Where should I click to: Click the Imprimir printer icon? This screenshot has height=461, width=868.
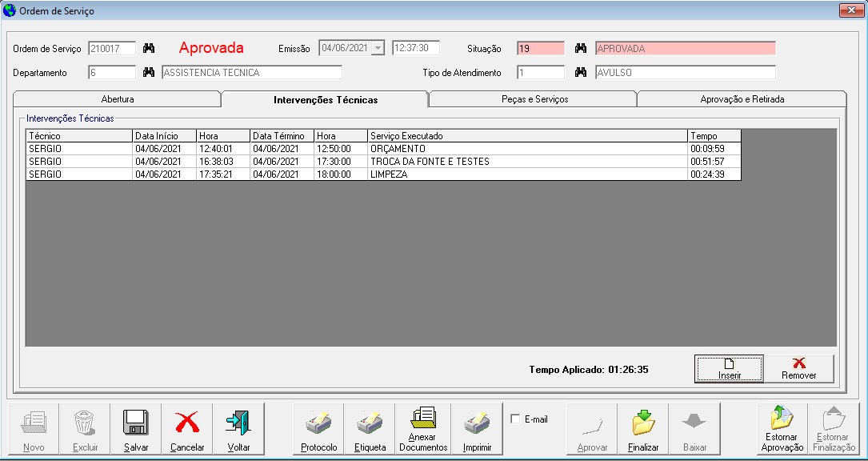click(477, 423)
